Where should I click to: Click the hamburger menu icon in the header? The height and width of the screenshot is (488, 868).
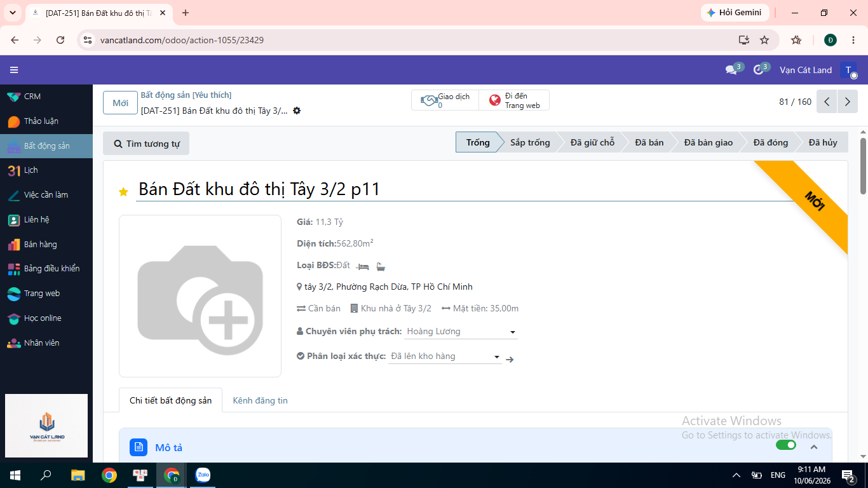tap(14, 70)
